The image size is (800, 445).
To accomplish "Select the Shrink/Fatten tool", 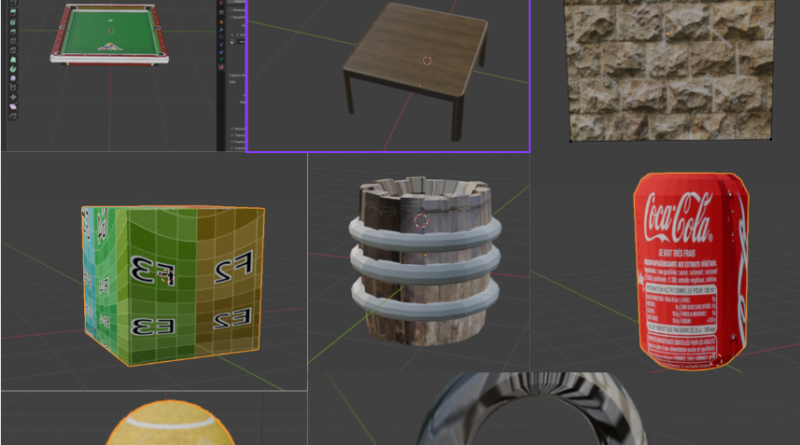I will coord(13,97).
